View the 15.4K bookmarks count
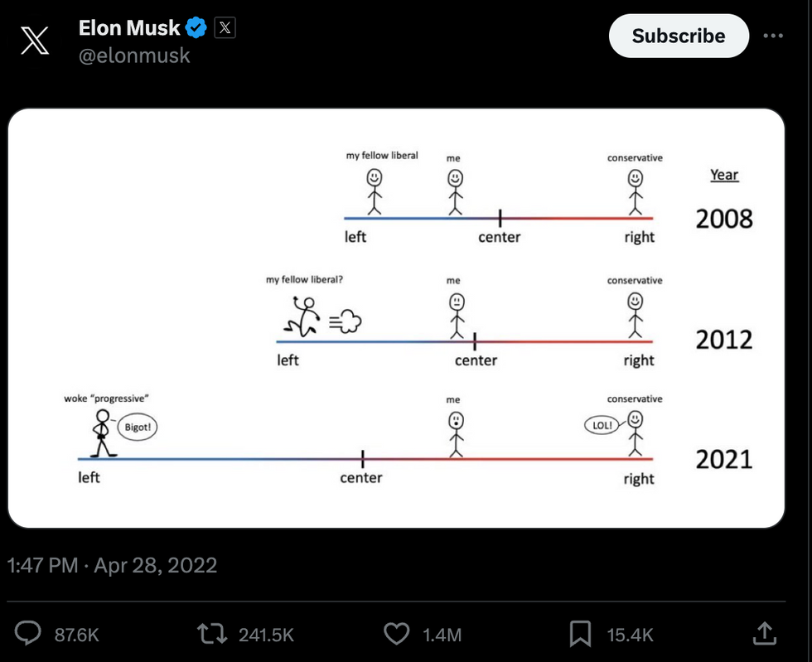This screenshot has height=662, width=812. [630, 635]
